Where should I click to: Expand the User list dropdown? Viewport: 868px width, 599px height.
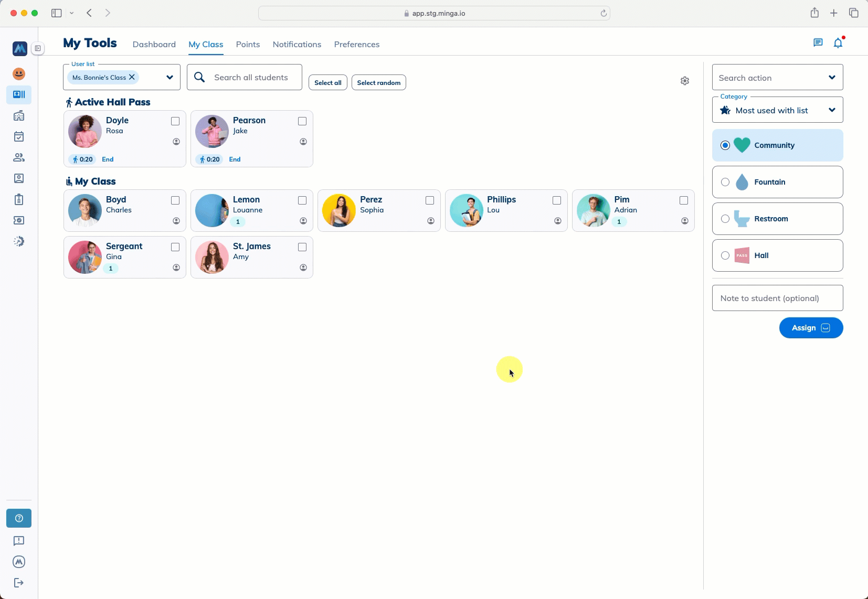170,78
